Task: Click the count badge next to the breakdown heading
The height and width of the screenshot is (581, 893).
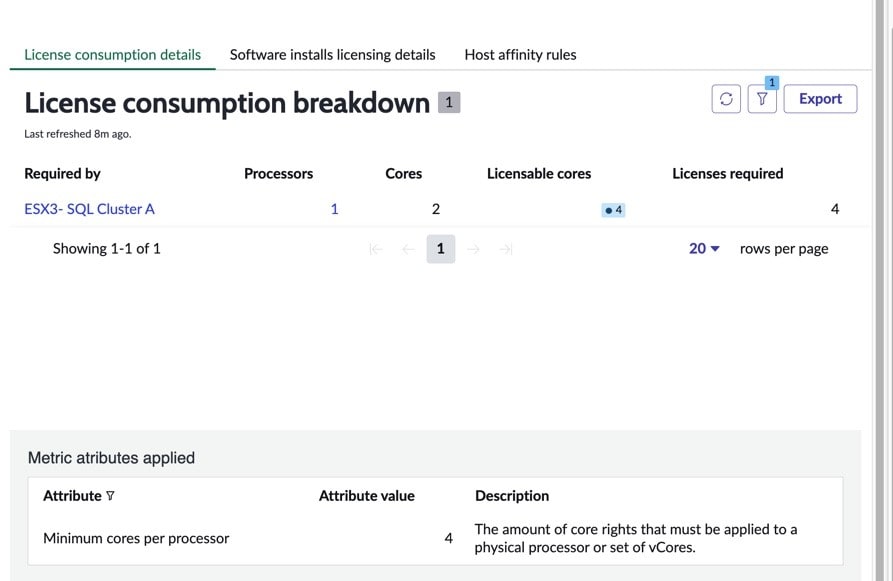Action: point(449,101)
